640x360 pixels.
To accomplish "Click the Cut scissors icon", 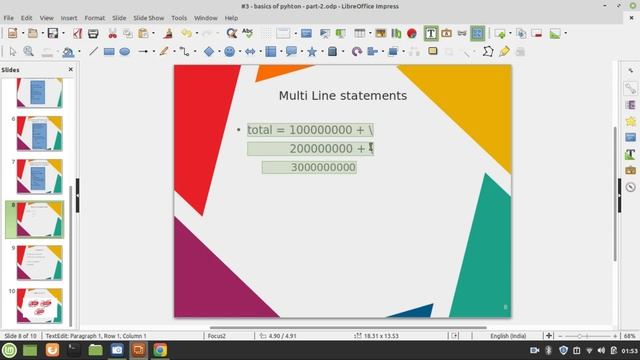I will click(x=112, y=33).
